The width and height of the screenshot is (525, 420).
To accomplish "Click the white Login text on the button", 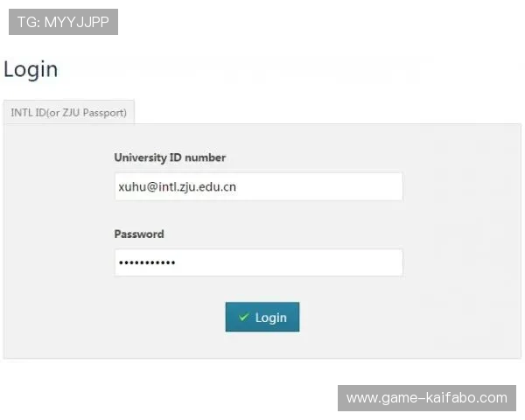I will pos(271,318).
